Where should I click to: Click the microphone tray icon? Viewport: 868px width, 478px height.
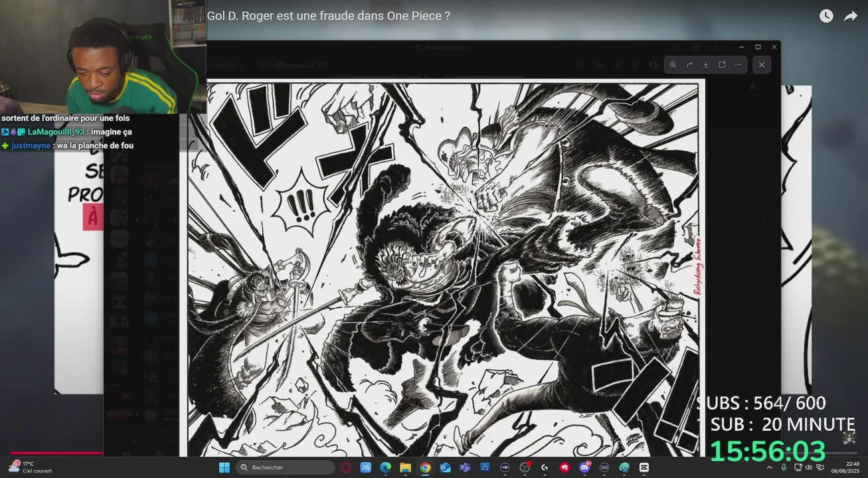pyautogui.click(x=784, y=467)
